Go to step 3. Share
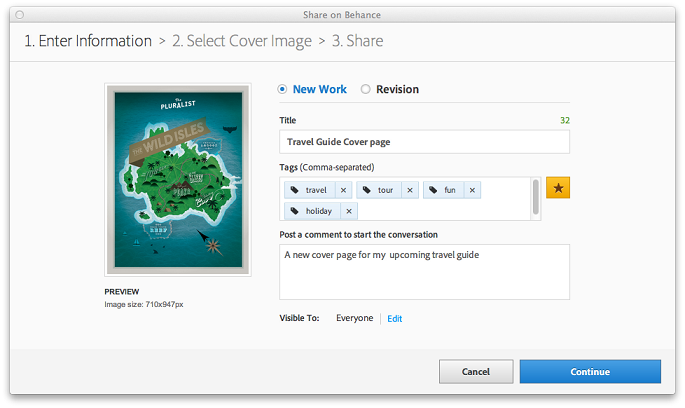 pos(357,41)
